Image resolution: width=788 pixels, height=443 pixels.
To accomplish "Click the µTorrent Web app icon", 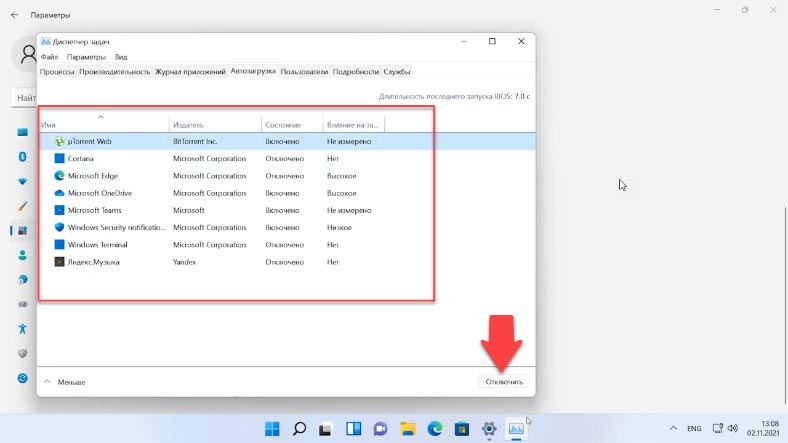I will coord(59,141).
